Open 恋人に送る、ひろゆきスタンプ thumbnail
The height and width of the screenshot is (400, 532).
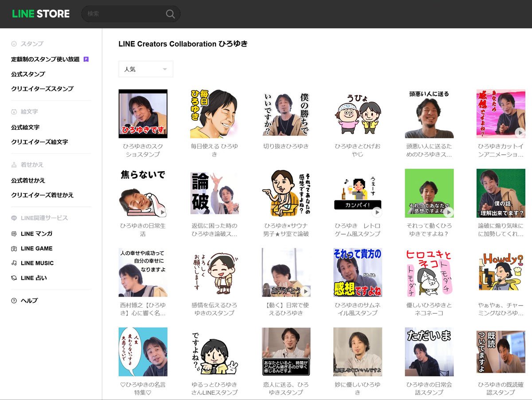(x=286, y=352)
